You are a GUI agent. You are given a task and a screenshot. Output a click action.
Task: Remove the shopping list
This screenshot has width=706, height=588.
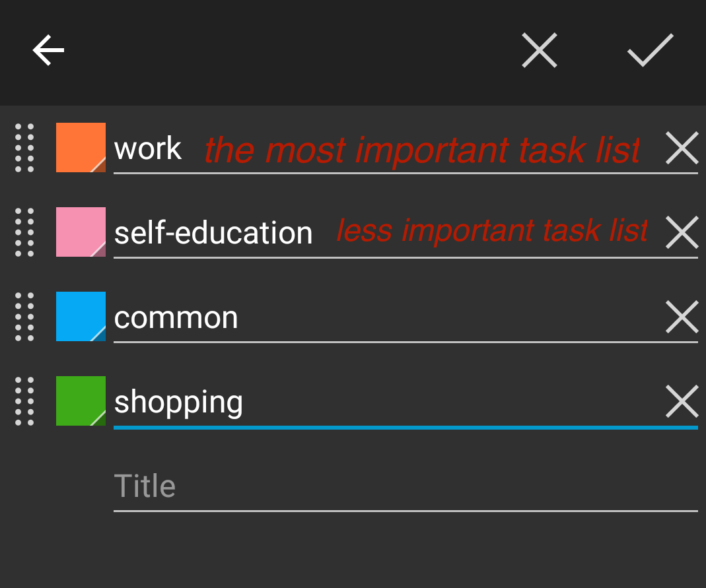pos(682,401)
